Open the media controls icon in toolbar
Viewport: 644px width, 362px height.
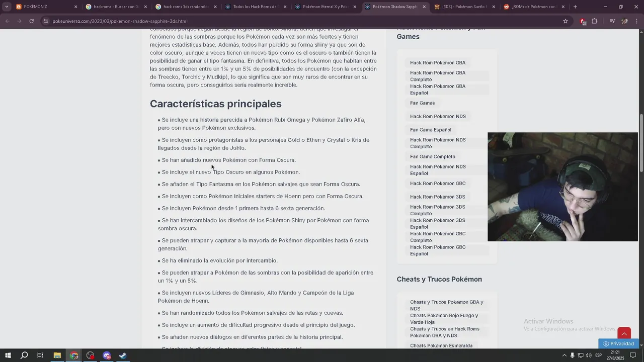612,21
